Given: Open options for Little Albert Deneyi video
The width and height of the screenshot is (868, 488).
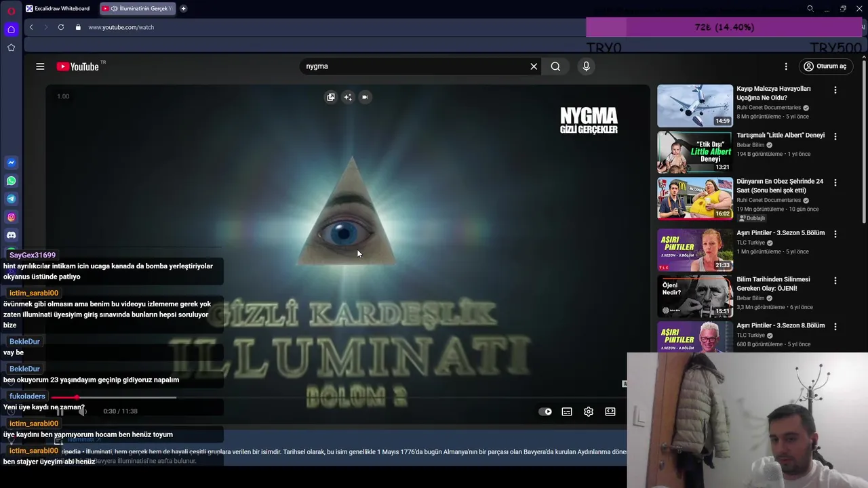Looking at the screenshot, I should click(x=835, y=136).
